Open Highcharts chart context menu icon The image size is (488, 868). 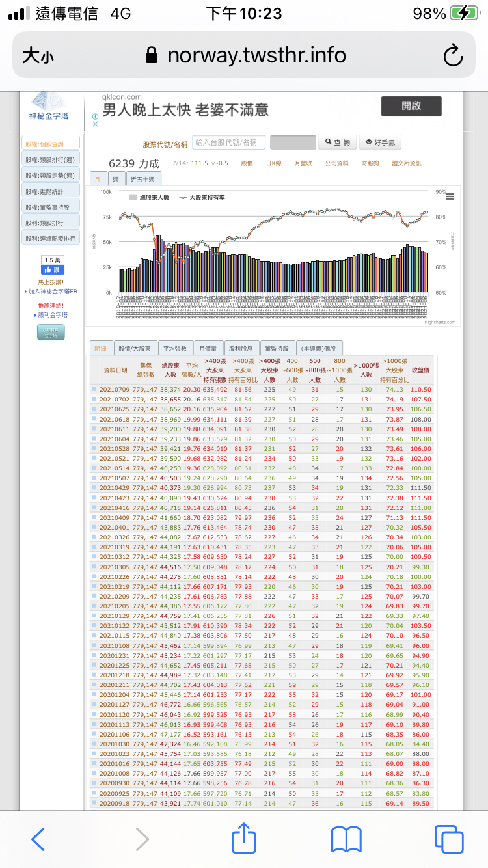pyautogui.click(x=450, y=197)
